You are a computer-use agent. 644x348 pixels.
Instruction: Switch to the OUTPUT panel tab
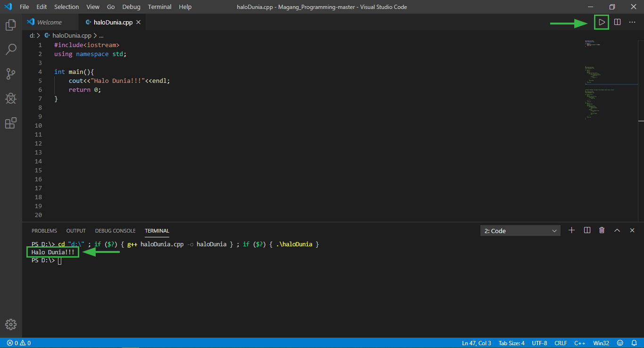76,231
